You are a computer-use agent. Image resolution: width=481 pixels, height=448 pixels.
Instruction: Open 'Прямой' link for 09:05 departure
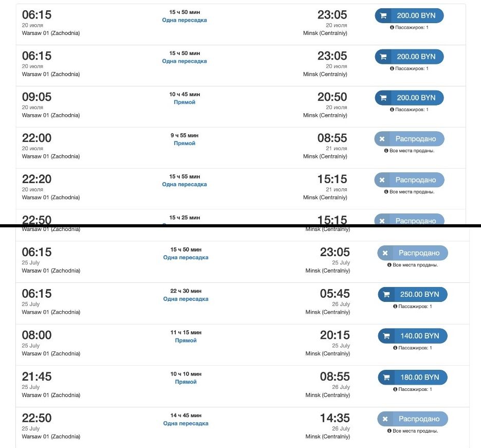184,102
